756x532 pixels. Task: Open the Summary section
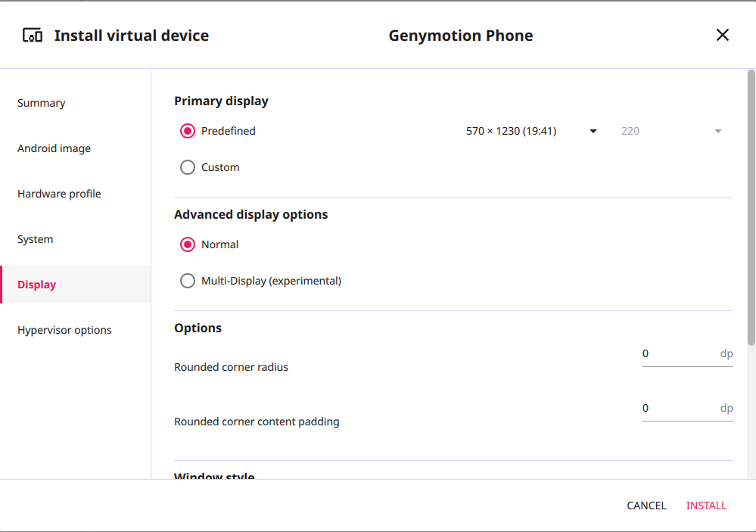click(42, 103)
